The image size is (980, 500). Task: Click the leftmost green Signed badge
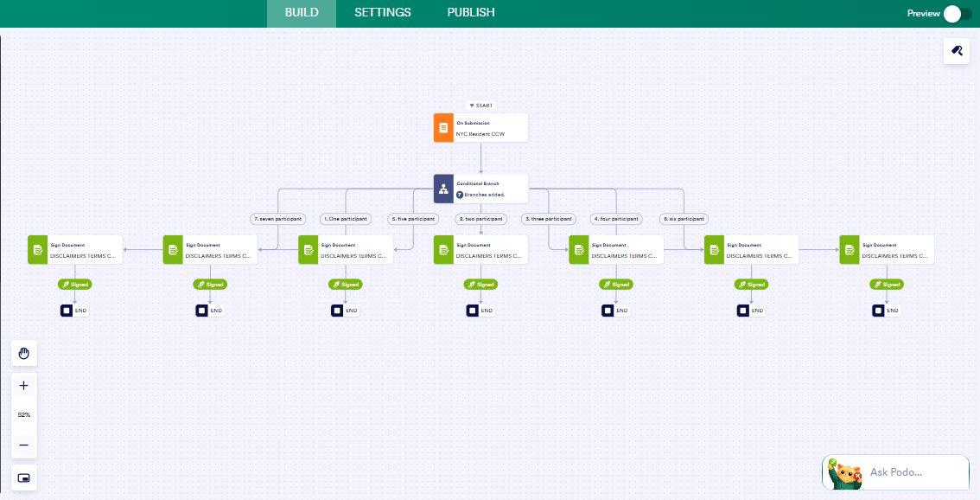(74, 284)
